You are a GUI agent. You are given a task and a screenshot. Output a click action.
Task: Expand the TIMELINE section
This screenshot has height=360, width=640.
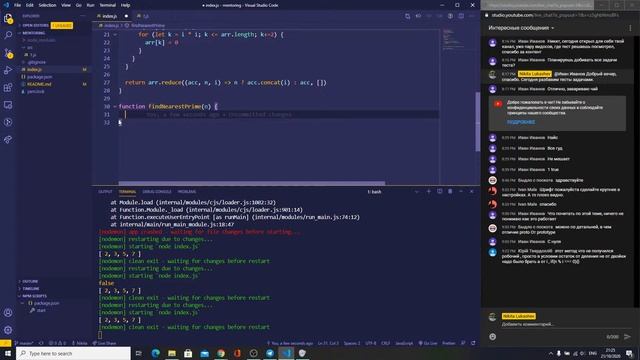30,289
